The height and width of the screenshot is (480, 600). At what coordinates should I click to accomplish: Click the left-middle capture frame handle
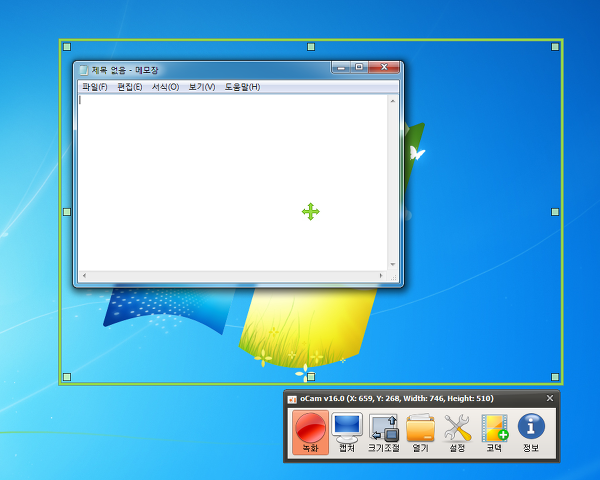[x=67, y=212]
